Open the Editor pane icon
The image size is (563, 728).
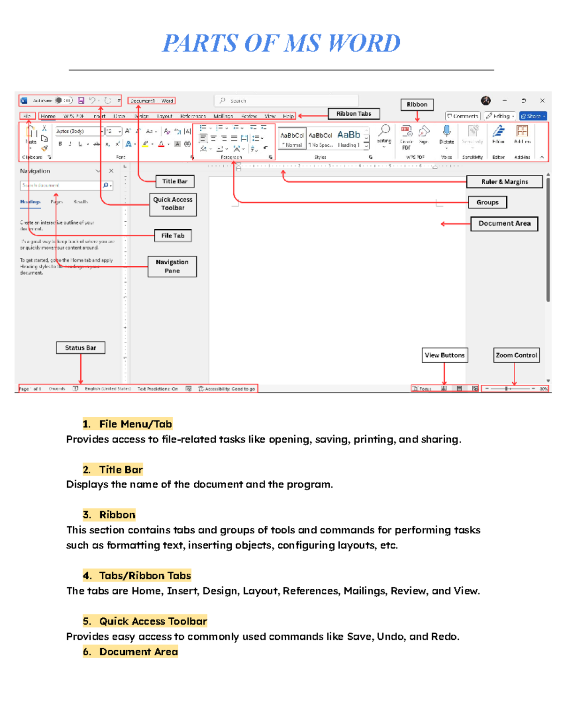point(498,131)
